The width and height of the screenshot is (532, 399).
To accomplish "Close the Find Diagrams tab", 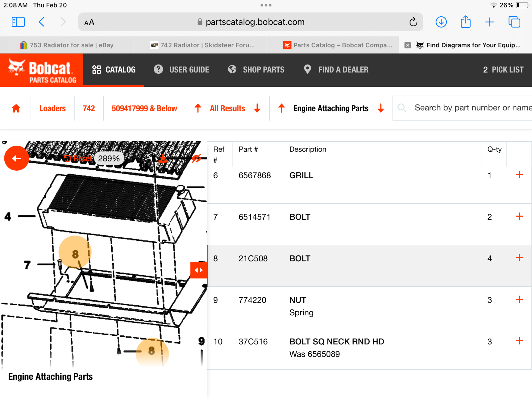I will coord(407,45).
